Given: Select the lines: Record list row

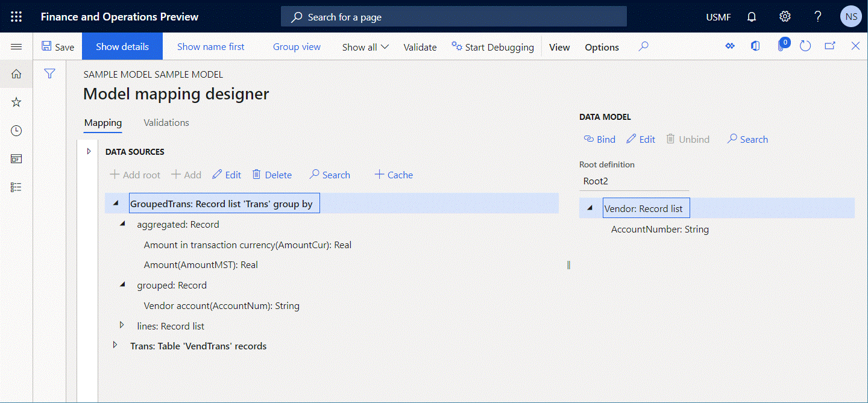Looking at the screenshot, I should pos(171,326).
